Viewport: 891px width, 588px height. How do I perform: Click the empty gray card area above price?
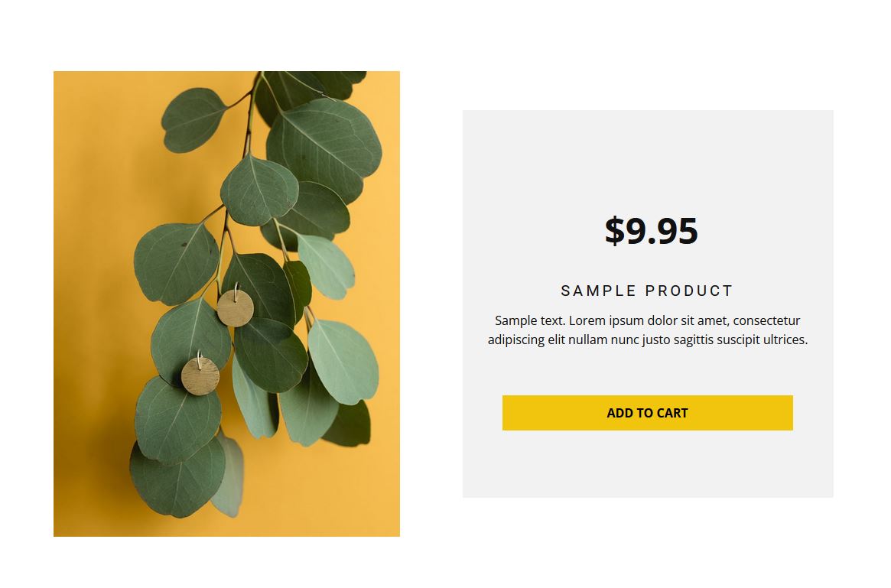click(648, 159)
